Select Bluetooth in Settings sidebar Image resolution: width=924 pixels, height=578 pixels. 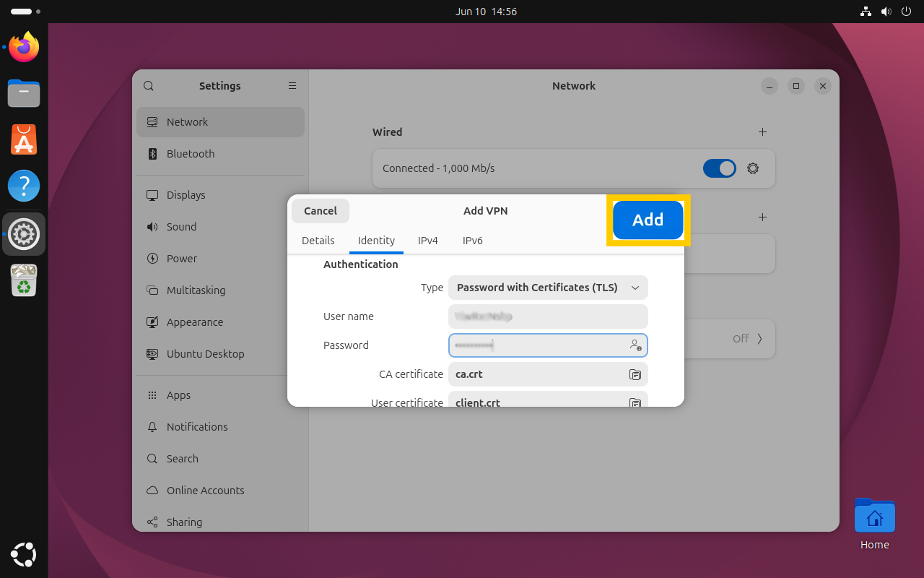click(x=220, y=154)
